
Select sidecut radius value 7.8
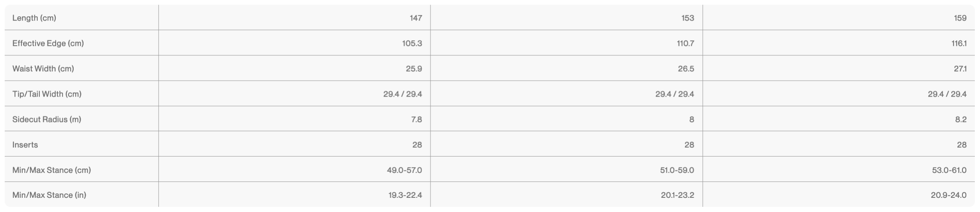416,119
